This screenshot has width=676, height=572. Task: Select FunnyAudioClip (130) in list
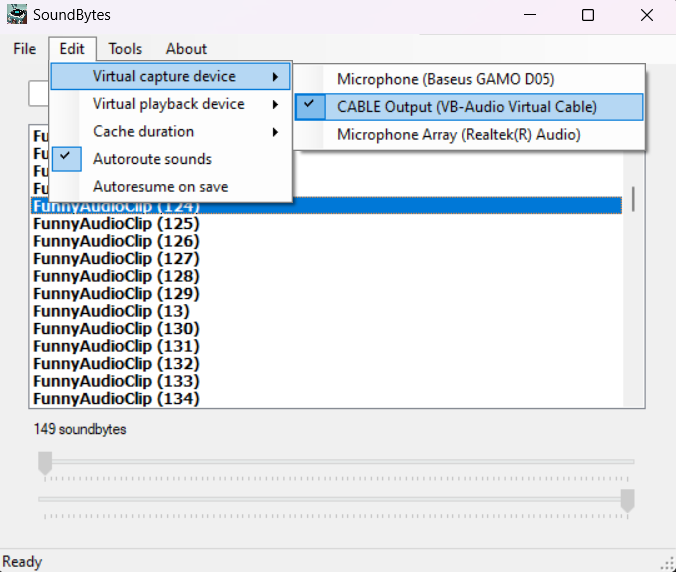[116, 329]
